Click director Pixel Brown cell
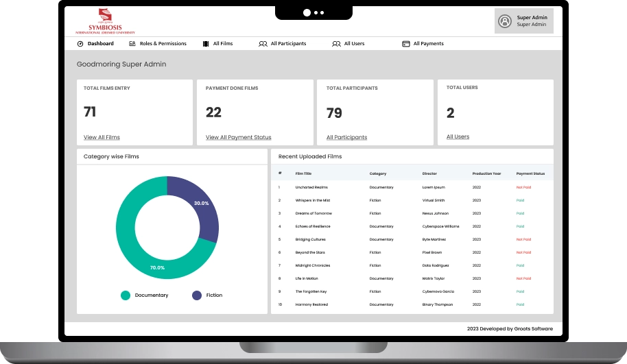Image resolution: width=627 pixels, height=364 pixels. pos(432,252)
